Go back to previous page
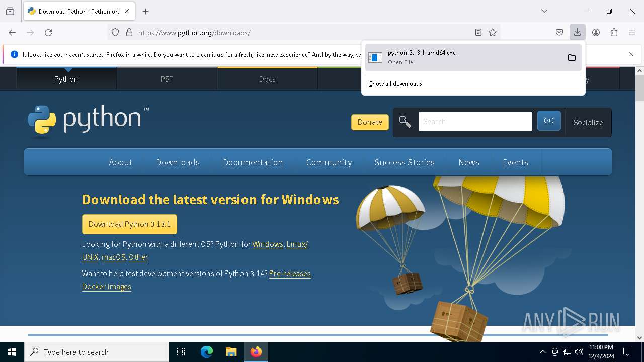Image resolution: width=644 pixels, height=362 pixels. [12, 33]
